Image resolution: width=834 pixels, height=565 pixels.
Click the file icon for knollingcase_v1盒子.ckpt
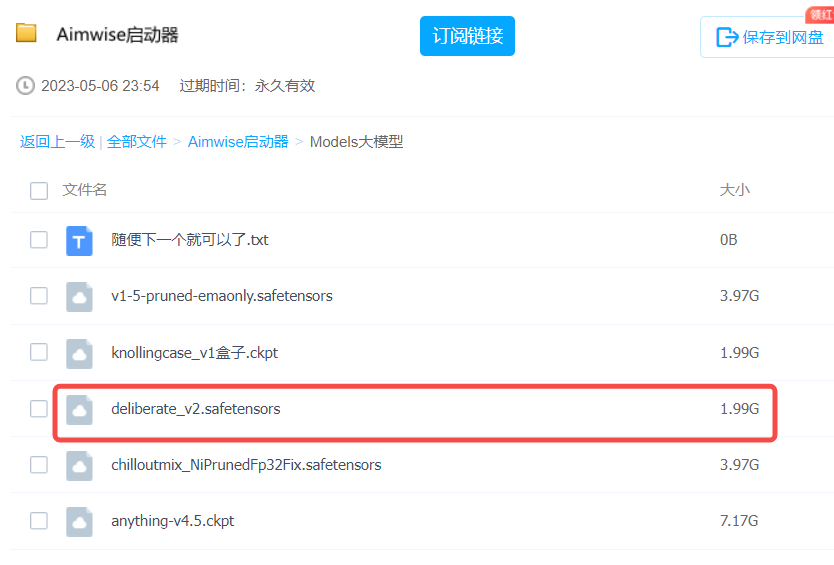pyautogui.click(x=79, y=353)
